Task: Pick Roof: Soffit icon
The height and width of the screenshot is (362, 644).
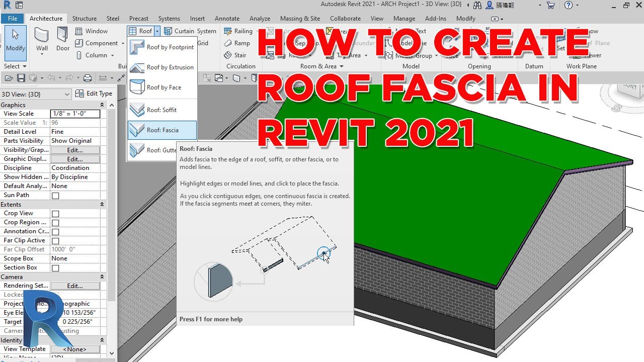Action: click(137, 110)
